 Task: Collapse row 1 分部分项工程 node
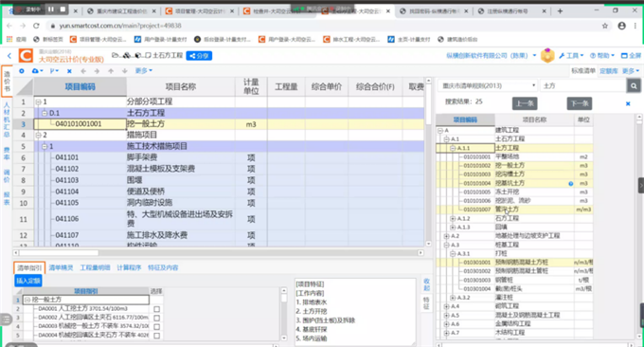pyautogui.click(x=38, y=101)
